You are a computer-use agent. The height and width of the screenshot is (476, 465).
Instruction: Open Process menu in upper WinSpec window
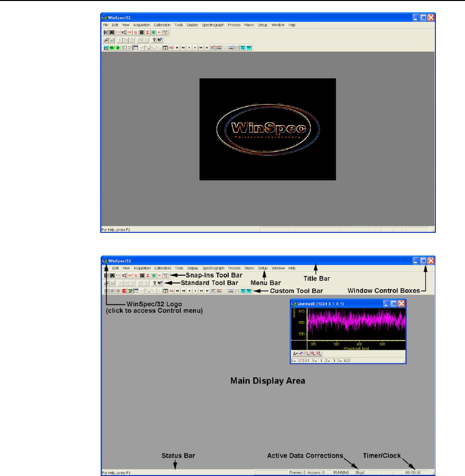(x=234, y=25)
